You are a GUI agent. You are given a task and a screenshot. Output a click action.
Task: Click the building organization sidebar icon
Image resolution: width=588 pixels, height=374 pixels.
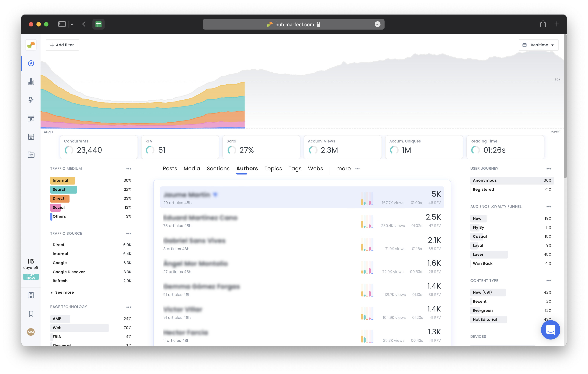(x=31, y=295)
